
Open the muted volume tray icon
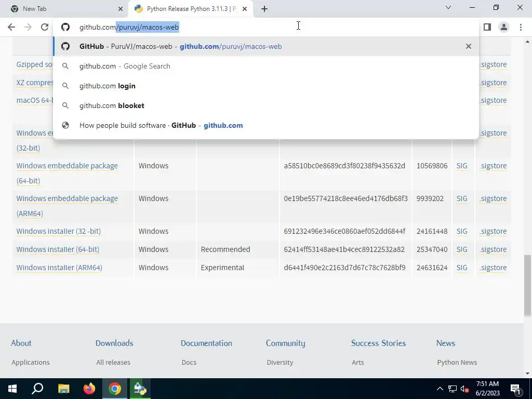click(465, 389)
